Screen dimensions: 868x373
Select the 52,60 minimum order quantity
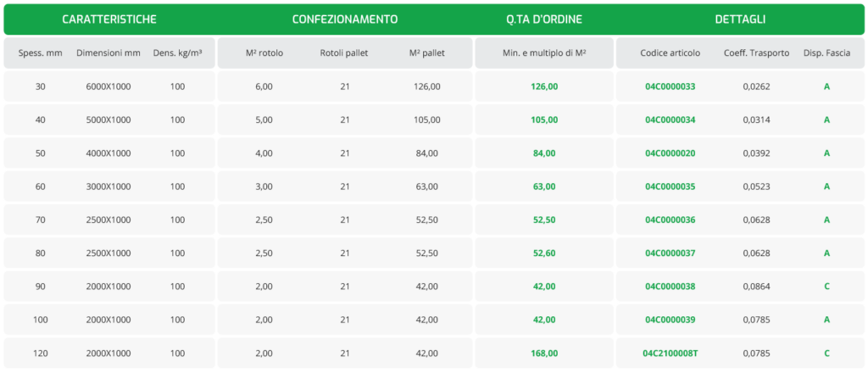[543, 253]
